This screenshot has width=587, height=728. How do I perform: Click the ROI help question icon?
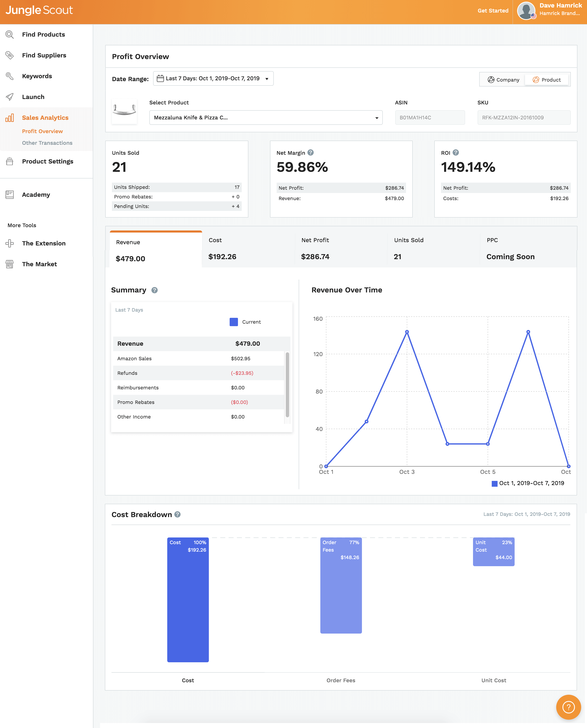456,152
